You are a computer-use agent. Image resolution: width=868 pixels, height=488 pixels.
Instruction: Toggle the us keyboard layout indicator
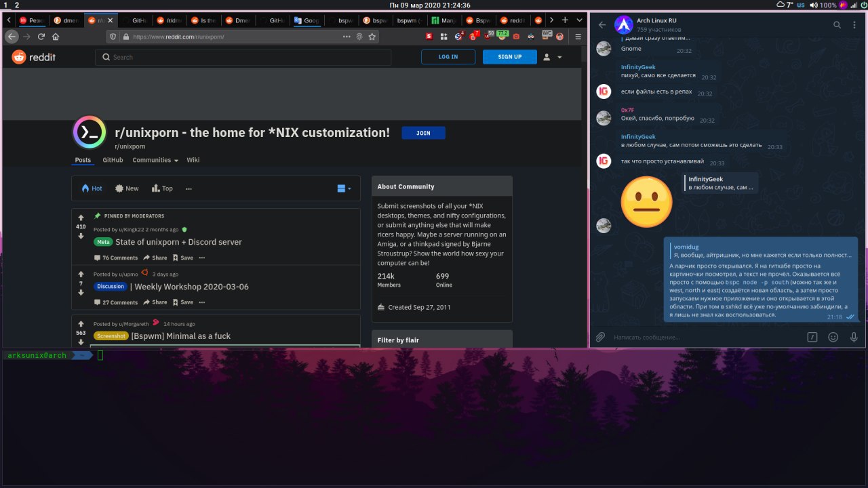801,5
